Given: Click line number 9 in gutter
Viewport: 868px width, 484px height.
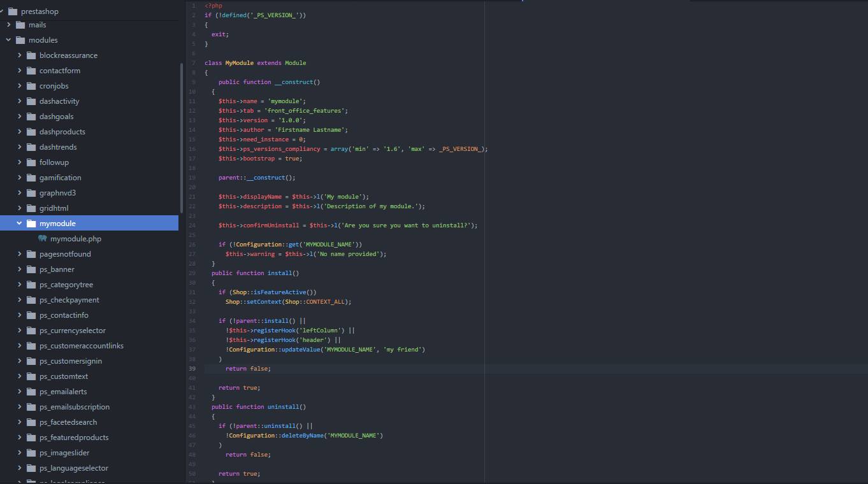Looking at the screenshot, I should [194, 82].
